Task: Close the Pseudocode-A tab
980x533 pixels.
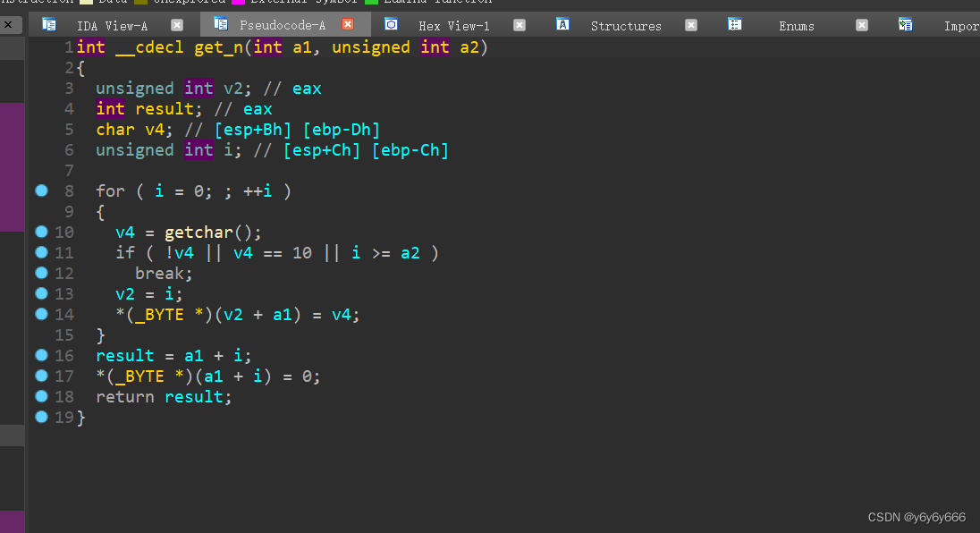Action: [349, 25]
